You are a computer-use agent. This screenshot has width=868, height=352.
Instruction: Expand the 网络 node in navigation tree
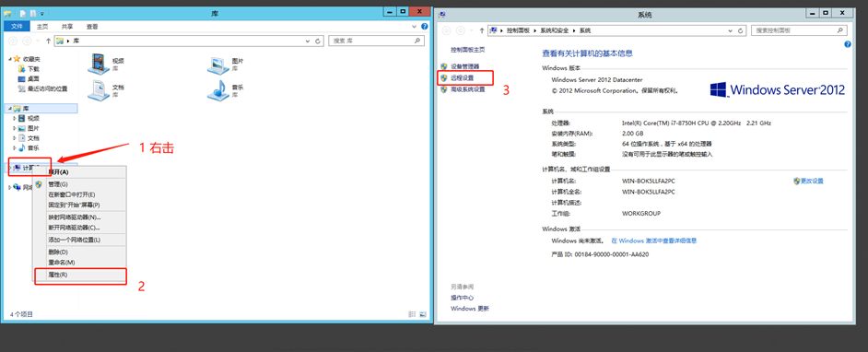point(10,188)
